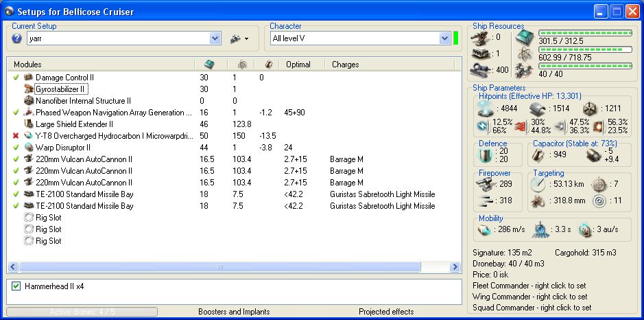644x320 pixels.
Task: Open the ship fitting options icon menu
Action: pos(239,38)
